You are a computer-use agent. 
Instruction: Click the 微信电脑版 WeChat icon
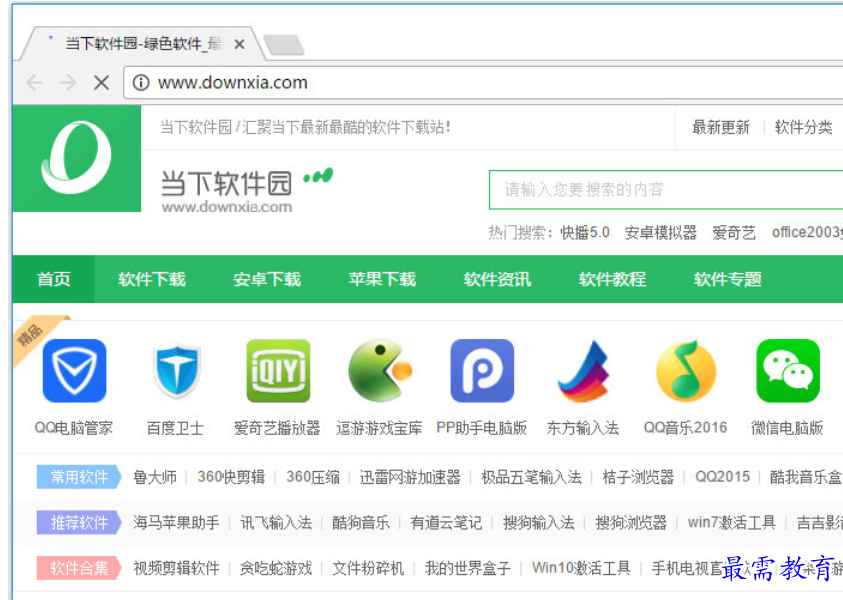coord(788,370)
